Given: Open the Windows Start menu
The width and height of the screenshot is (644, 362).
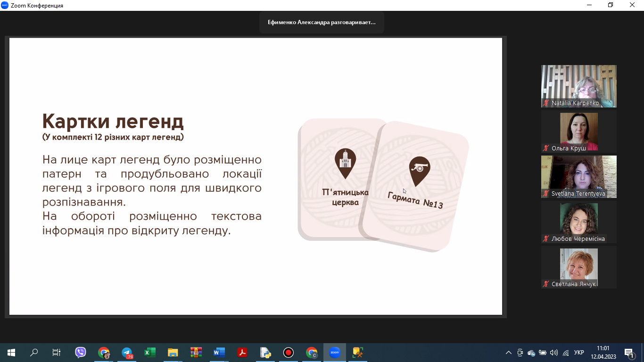Looking at the screenshot, I should pyautogui.click(x=11, y=353).
